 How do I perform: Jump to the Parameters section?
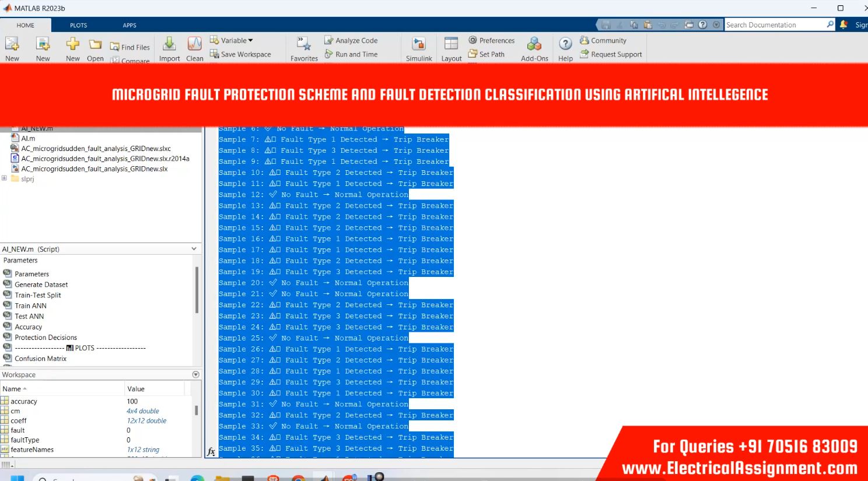32,274
